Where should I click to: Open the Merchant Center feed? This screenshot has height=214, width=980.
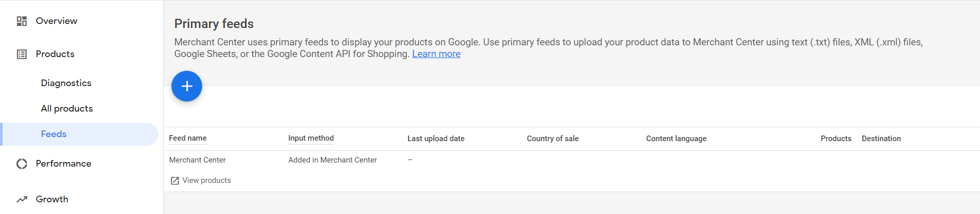[198, 160]
